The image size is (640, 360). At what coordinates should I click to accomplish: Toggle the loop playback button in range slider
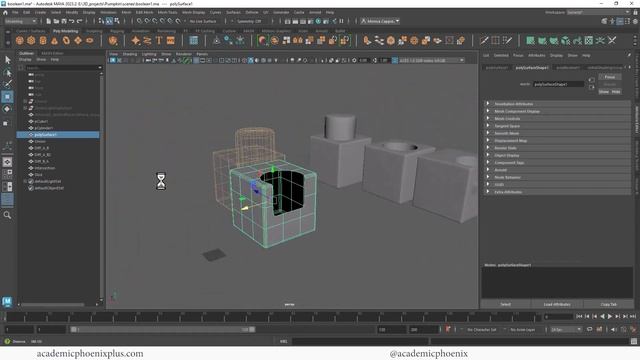click(589, 329)
